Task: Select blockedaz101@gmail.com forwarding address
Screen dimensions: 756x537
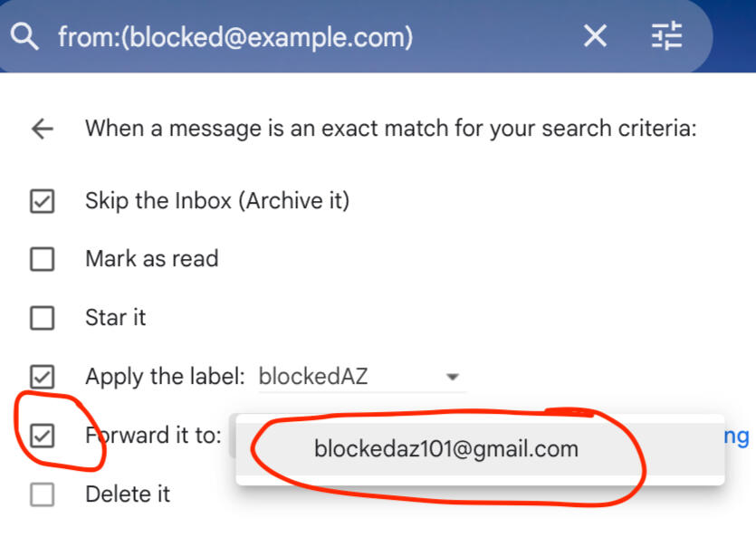Action: [445, 448]
